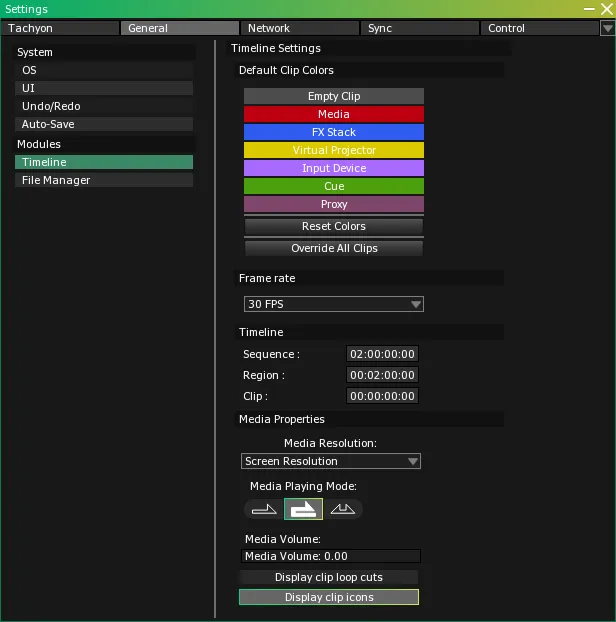Change the yellow Virtual Projector color
Viewport: 616px width, 622px height.
click(x=334, y=150)
